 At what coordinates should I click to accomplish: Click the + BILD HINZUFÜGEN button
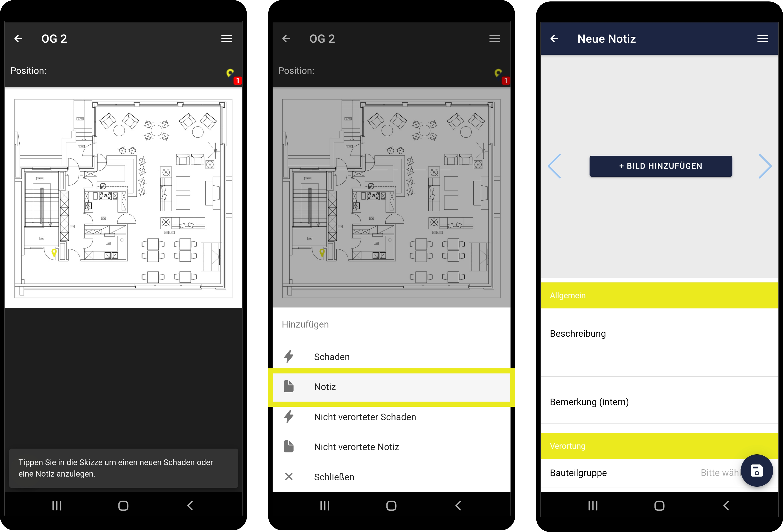[x=661, y=166]
